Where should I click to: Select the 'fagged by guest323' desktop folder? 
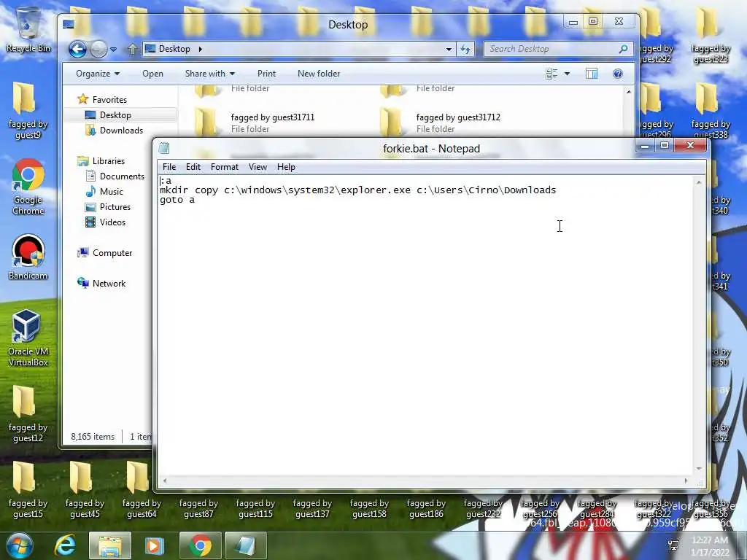(711, 35)
